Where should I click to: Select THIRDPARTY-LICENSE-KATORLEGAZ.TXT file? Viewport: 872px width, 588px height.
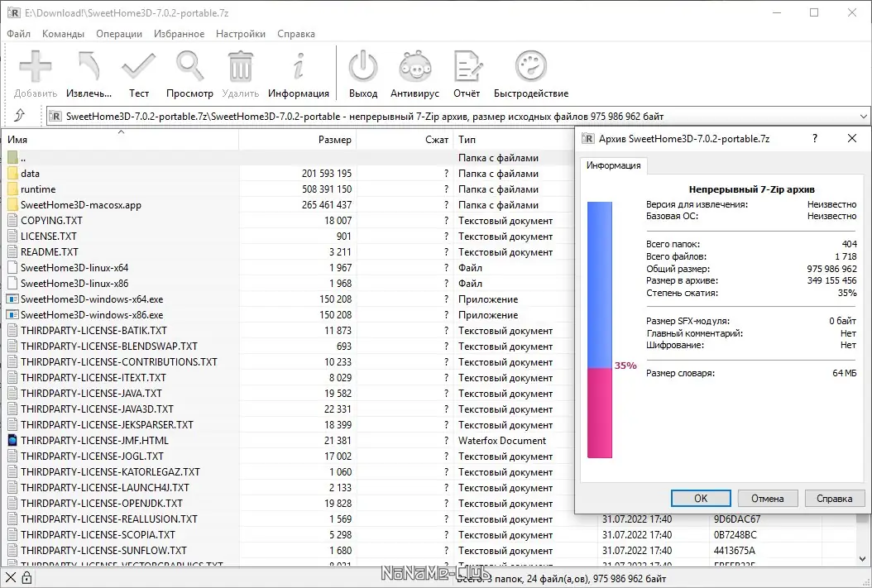point(290,472)
